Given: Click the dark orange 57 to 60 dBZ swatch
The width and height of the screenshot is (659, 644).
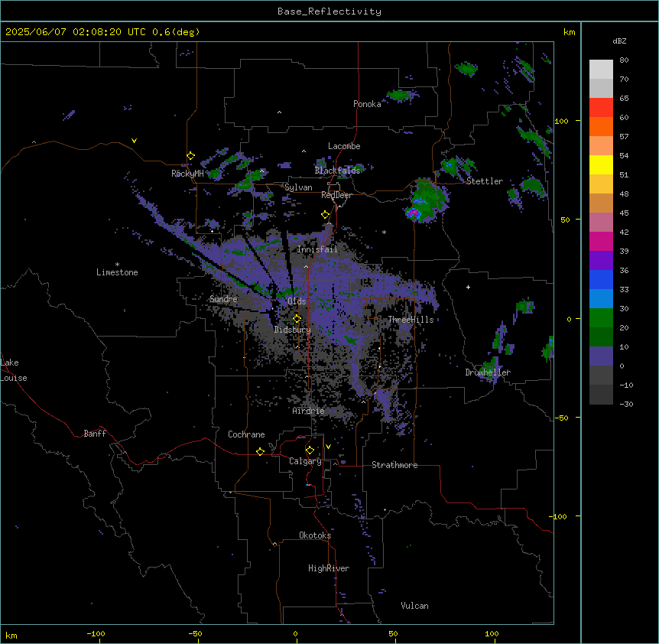Looking at the screenshot, I should click(x=601, y=126).
